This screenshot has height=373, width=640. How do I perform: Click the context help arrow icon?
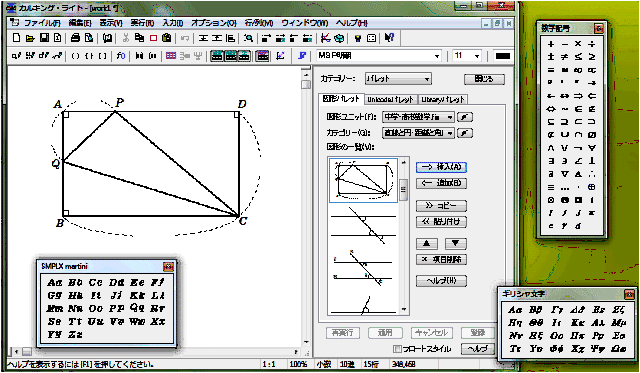389,38
